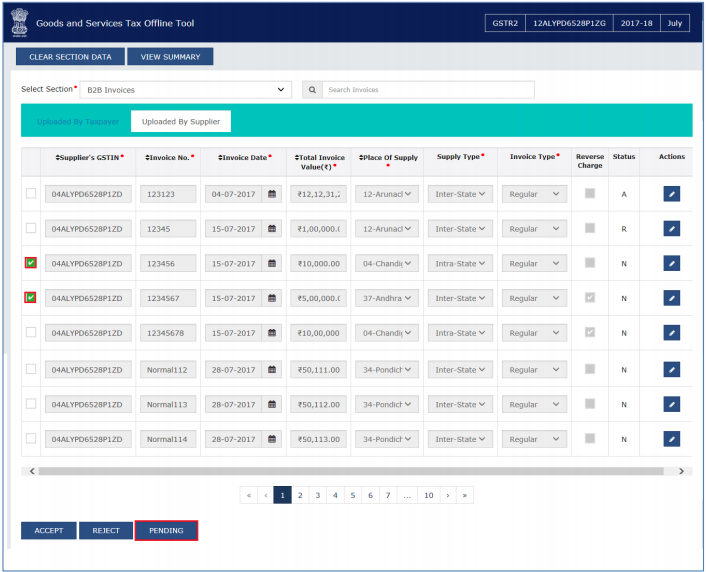The height and width of the screenshot is (572, 706).
Task: Open Place Of Supply for invoice 1234567
Action: point(387,298)
